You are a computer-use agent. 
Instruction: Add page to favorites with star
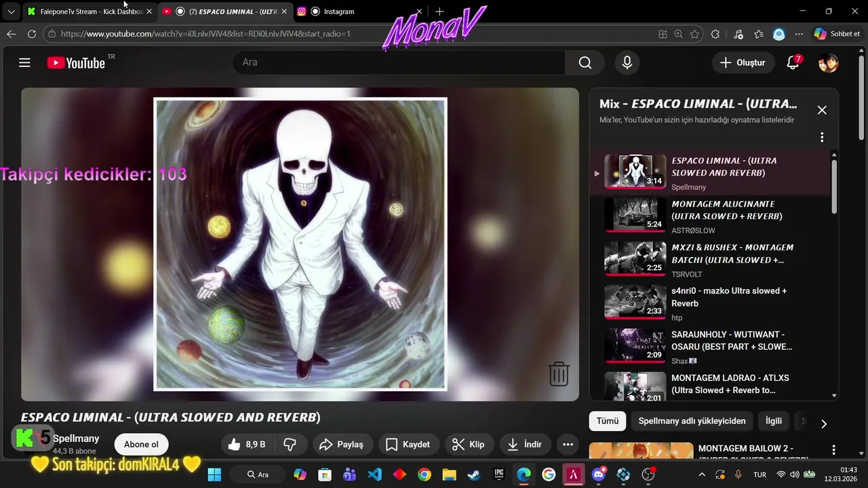[x=694, y=34]
